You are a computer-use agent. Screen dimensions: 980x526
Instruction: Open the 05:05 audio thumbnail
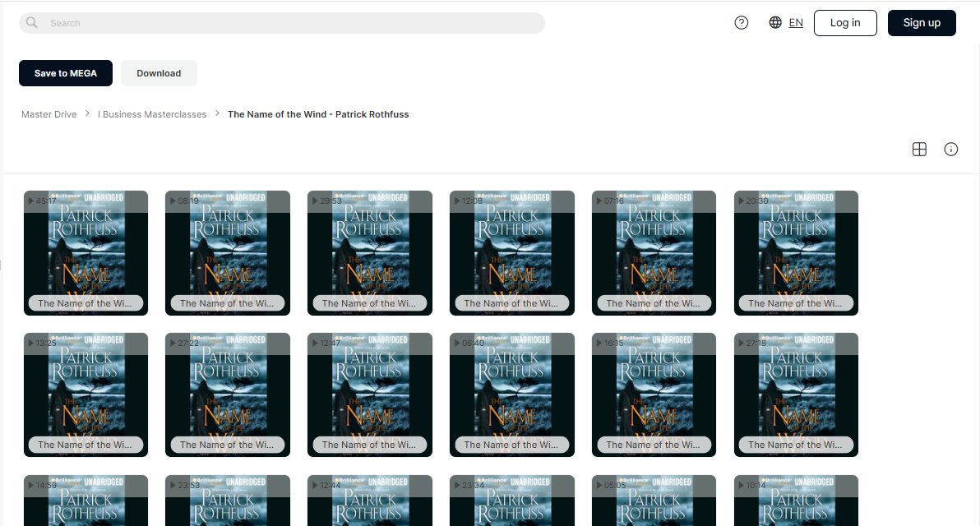point(654,501)
